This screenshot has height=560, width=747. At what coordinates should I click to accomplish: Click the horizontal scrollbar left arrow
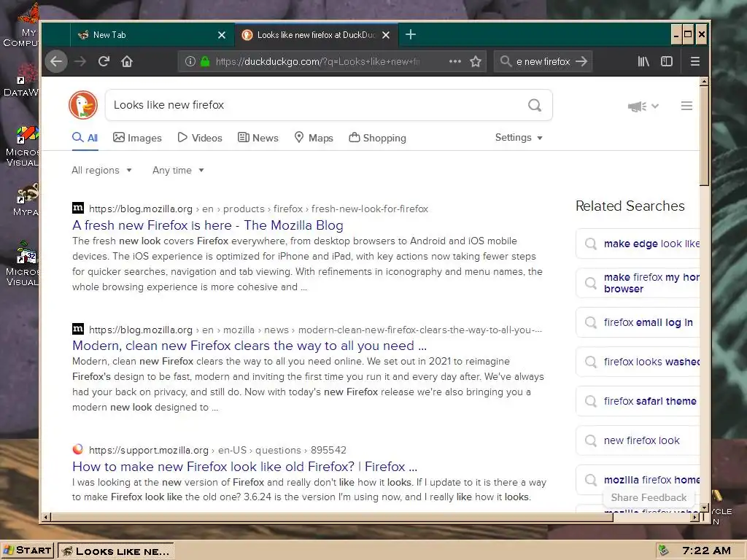click(x=46, y=517)
